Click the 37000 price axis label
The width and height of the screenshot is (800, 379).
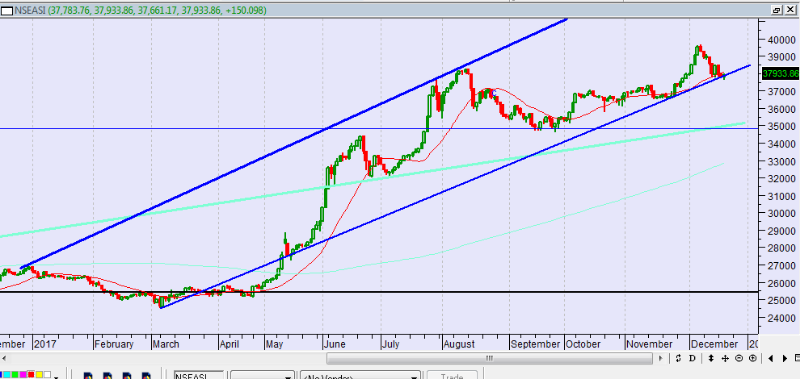783,92
